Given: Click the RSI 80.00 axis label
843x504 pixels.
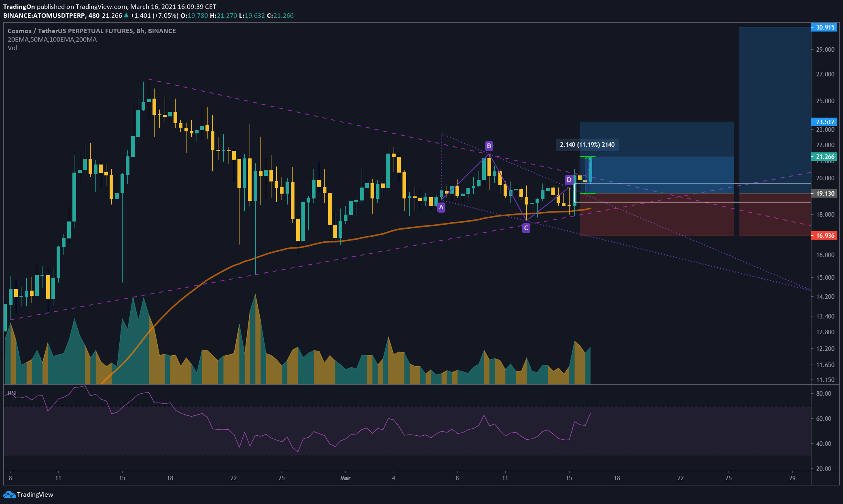Looking at the screenshot, I should point(824,393).
